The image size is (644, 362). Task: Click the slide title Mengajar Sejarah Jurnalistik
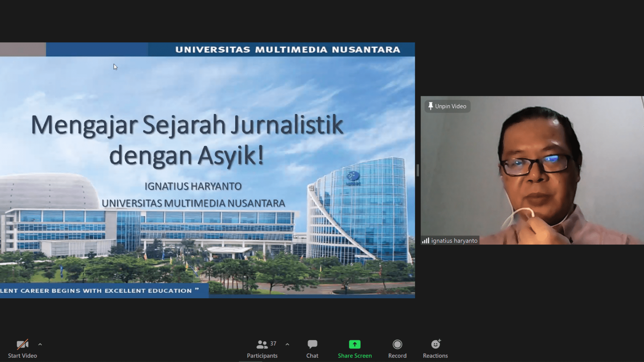(187, 125)
